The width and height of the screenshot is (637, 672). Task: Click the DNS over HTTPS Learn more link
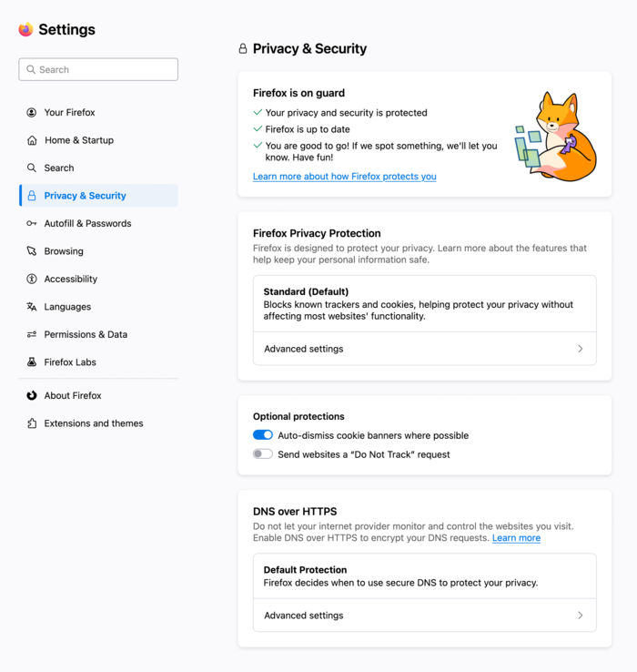pos(516,538)
